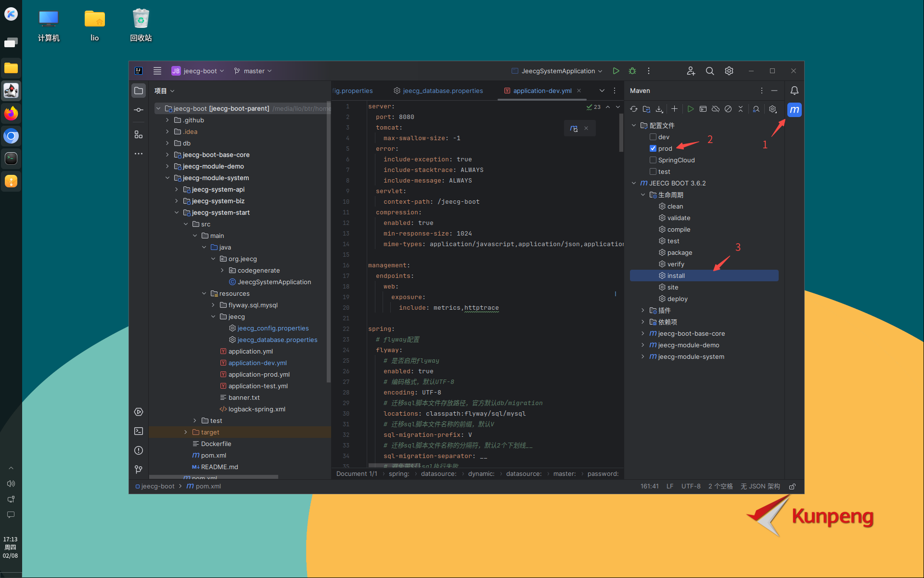Show the notifications bell icon

click(x=794, y=91)
